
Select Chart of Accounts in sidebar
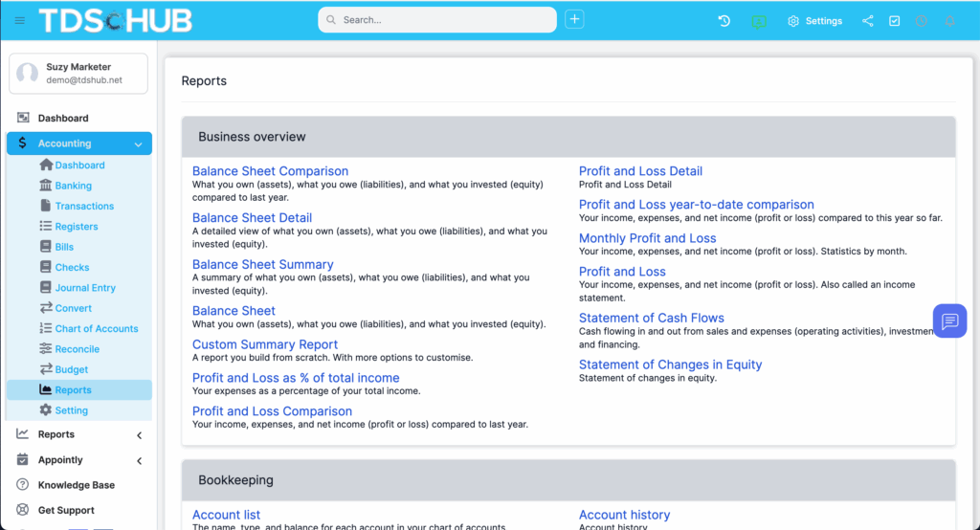click(x=96, y=328)
